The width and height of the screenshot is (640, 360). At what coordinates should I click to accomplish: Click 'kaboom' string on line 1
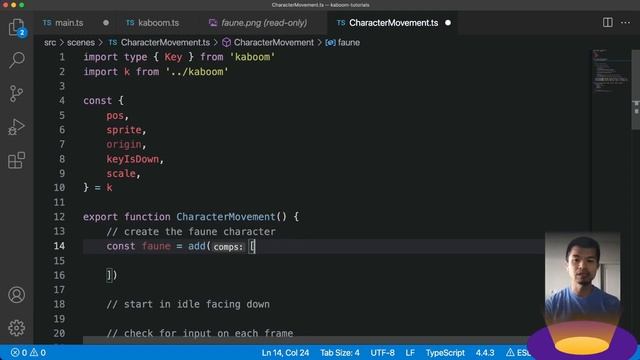[x=252, y=57]
